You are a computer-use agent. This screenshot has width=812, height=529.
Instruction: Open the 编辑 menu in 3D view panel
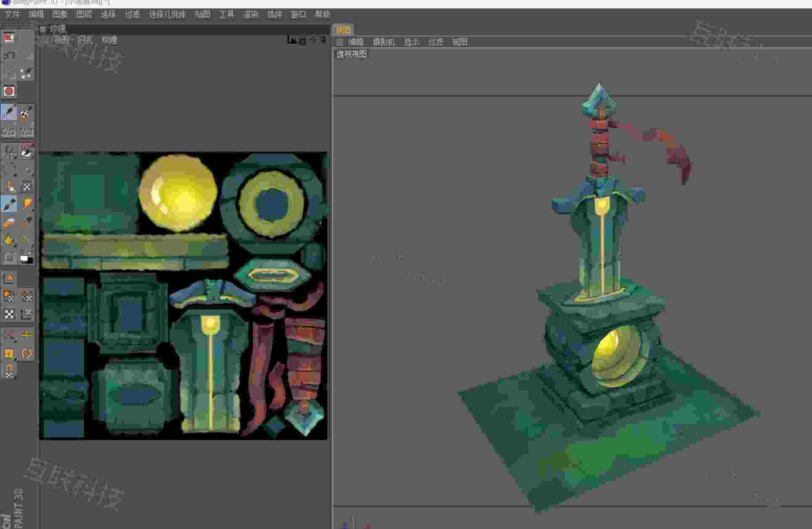pyautogui.click(x=356, y=42)
